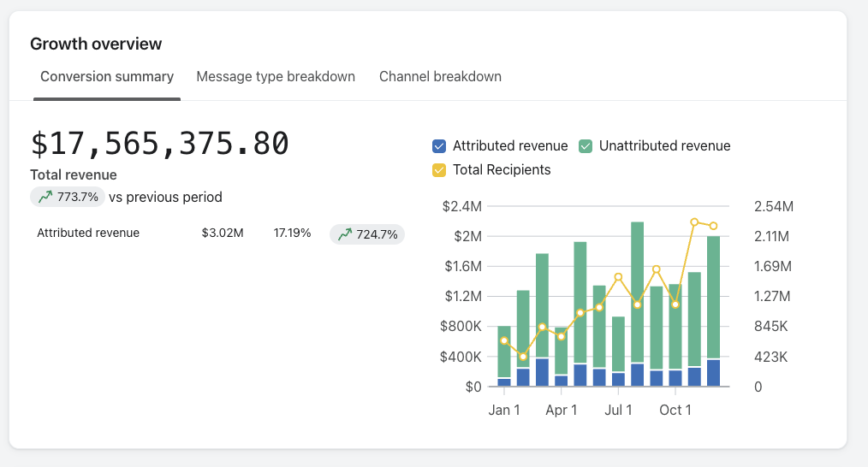Click the Growth overview heading
The height and width of the screenshot is (467, 868).
96,44
